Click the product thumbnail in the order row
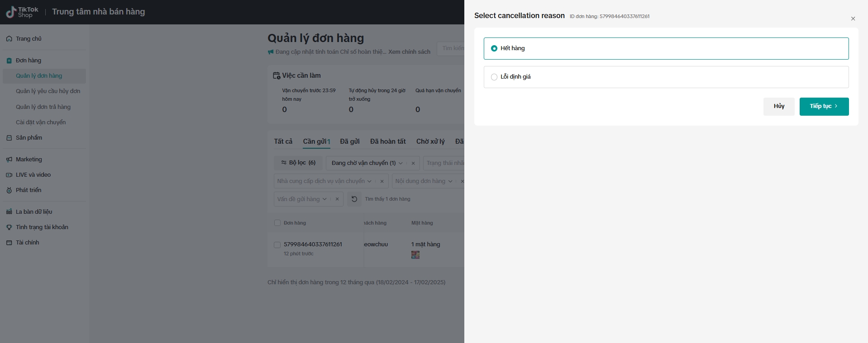The height and width of the screenshot is (343, 868). point(415,255)
